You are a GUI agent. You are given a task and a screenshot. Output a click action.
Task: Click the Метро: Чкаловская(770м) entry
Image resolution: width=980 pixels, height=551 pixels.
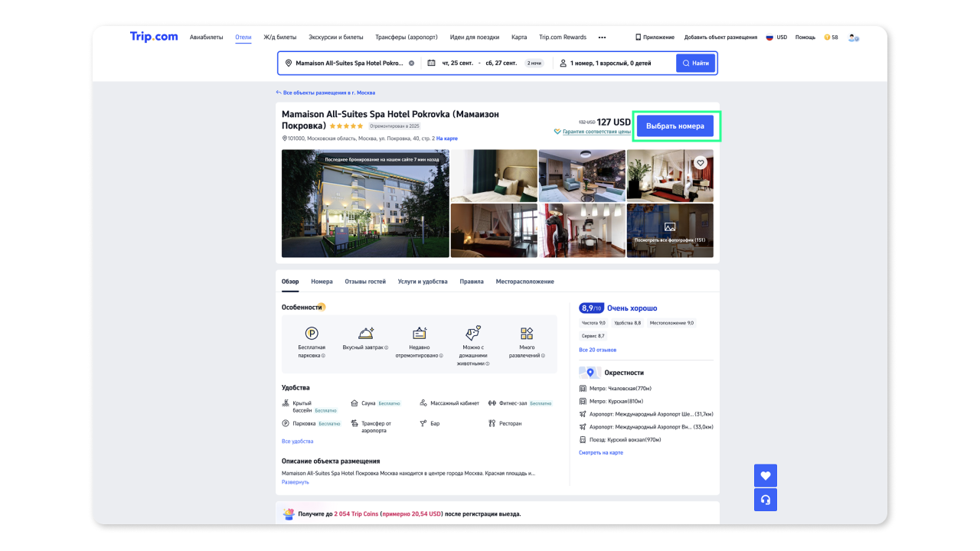[616, 389]
